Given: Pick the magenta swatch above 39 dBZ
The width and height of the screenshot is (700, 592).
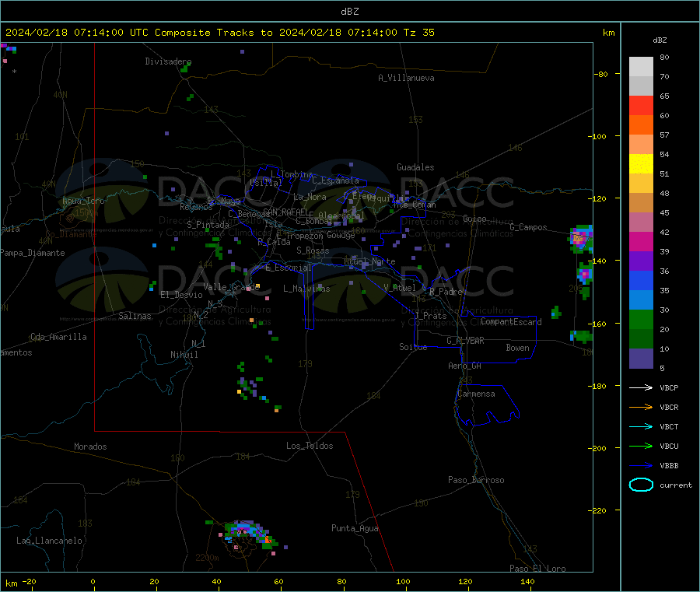Looking at the screenshot, I should (641, 241).
